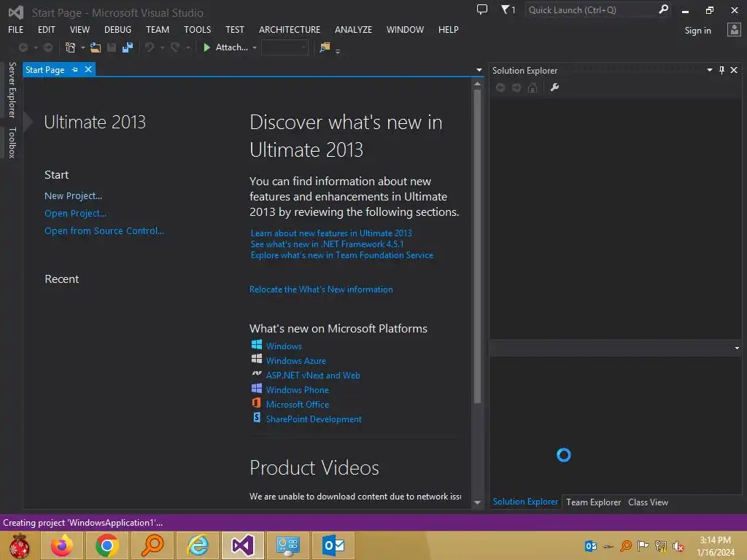Click Relocate the What's New information link
The image size is (747, 560).
(321, 289)
